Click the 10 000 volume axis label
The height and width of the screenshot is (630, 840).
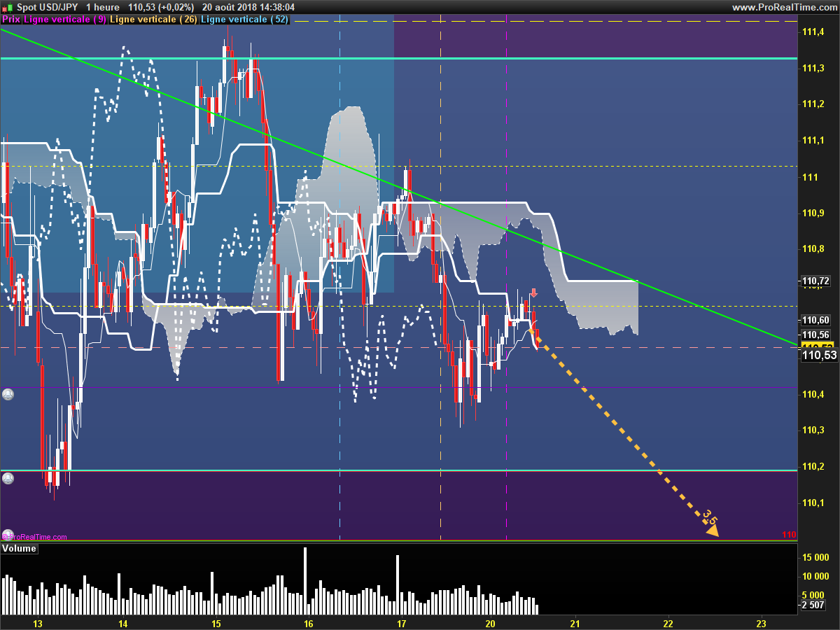(x=816, y=577)
